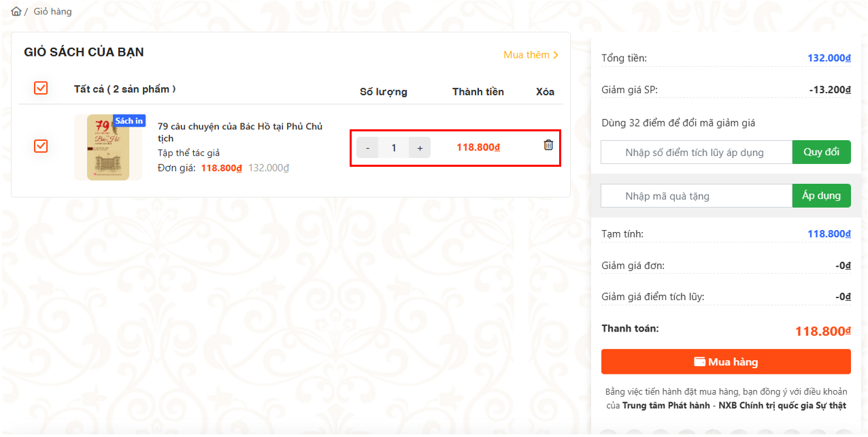Screen dimensions: 868x437
Task: Click the 'Sách in' badge on cover
Action: [129, 121]
